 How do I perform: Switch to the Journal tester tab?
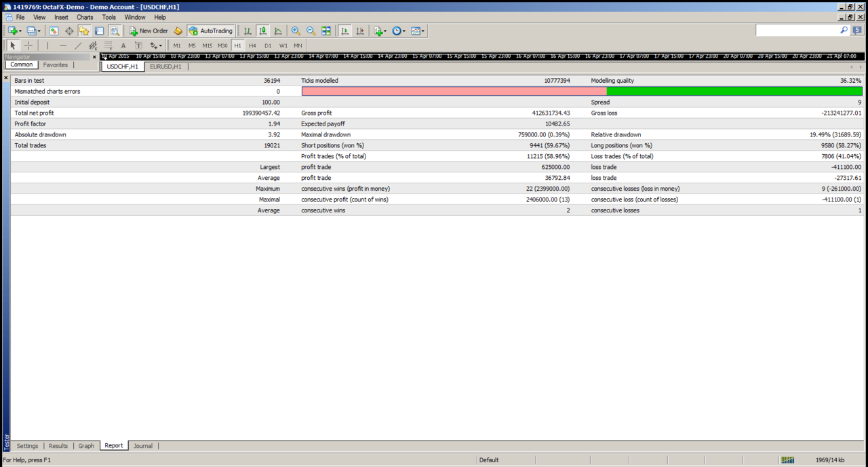pos(143,446)
